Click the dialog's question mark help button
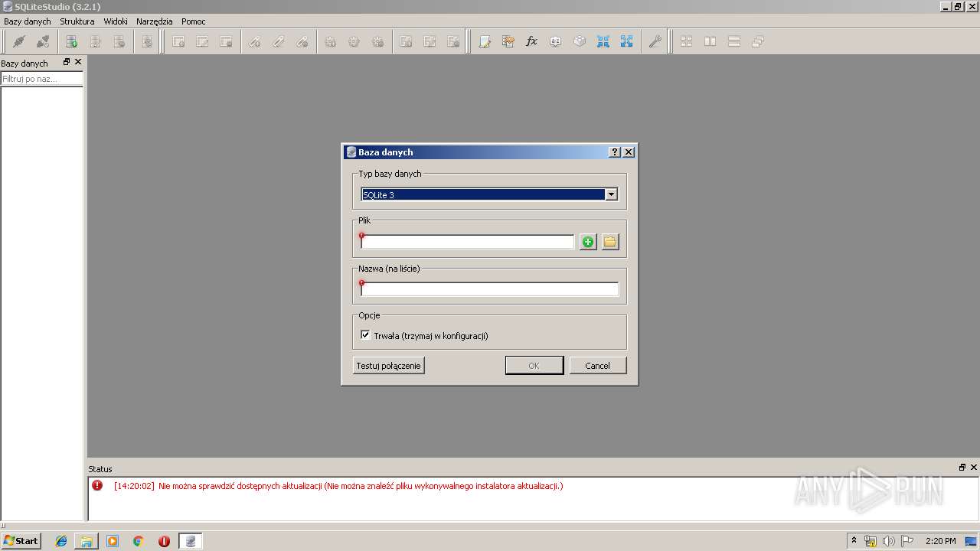 pyautogui.click(x=615, y=152)
